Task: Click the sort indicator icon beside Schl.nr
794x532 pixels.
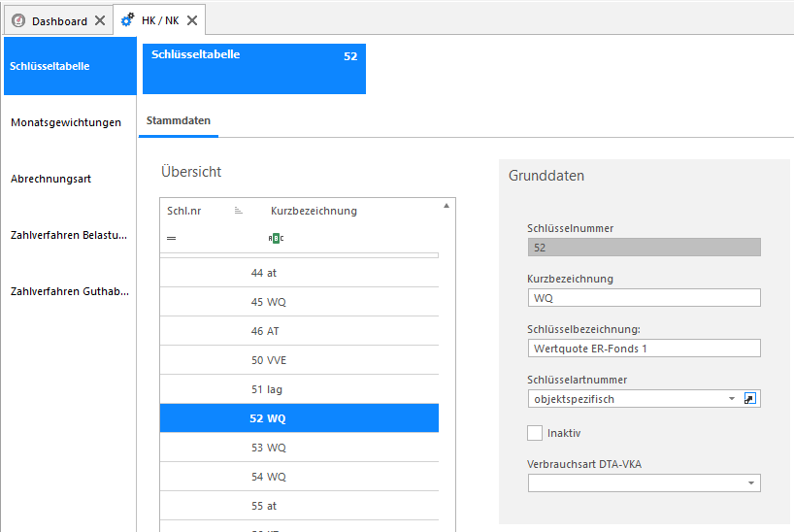Action: (x=239, y=211)
